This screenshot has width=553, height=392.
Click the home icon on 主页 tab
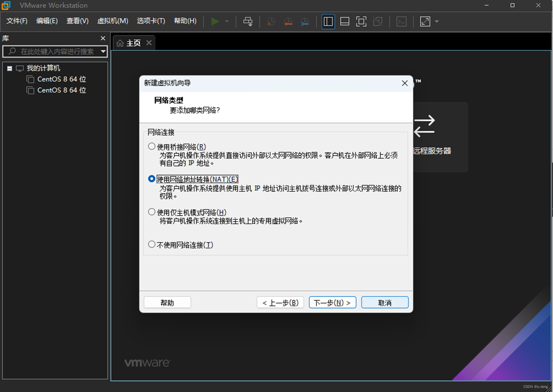tap(120, 43)
